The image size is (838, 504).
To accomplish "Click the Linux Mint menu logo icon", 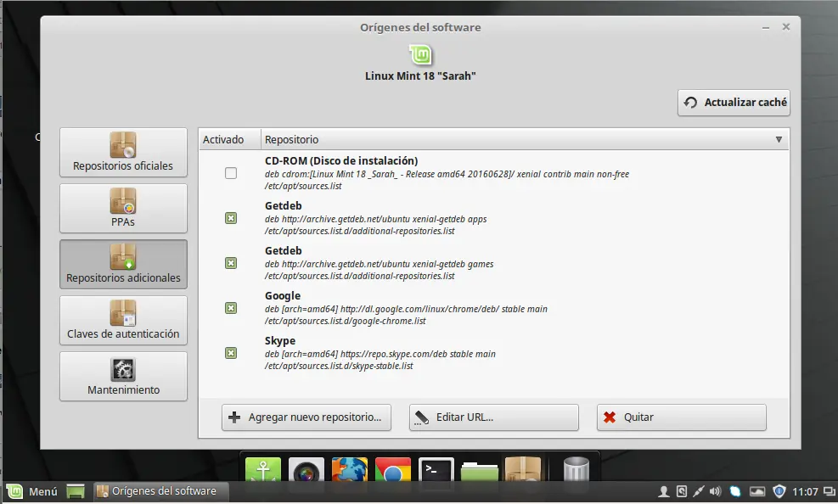I will (x=14, y=491).
